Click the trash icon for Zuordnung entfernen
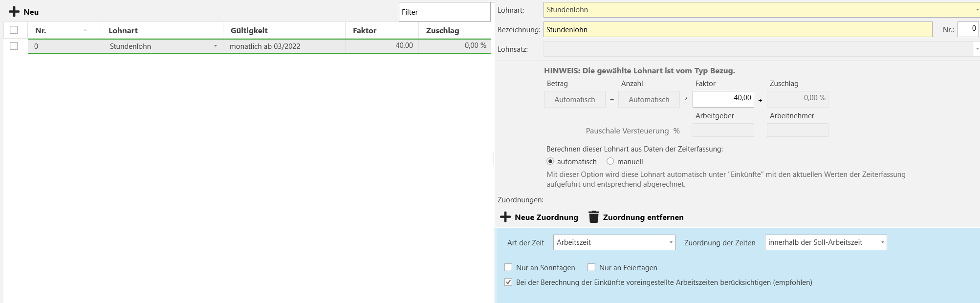980x303 pixels. tap(593, 217)
